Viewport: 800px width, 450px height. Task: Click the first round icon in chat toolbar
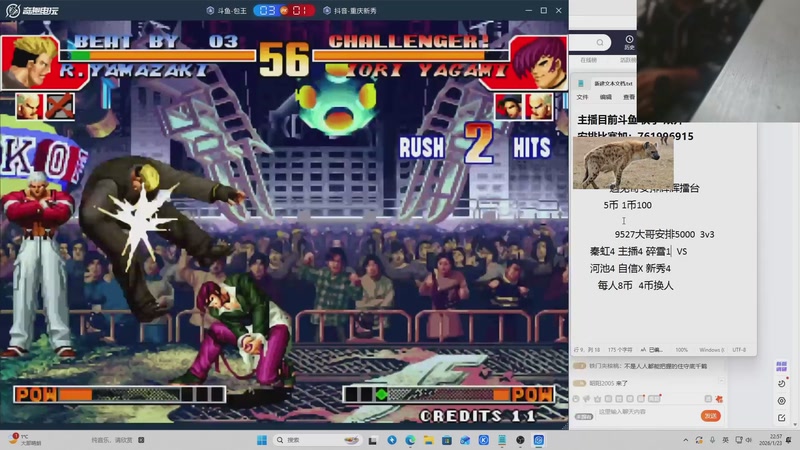(576, 399)
